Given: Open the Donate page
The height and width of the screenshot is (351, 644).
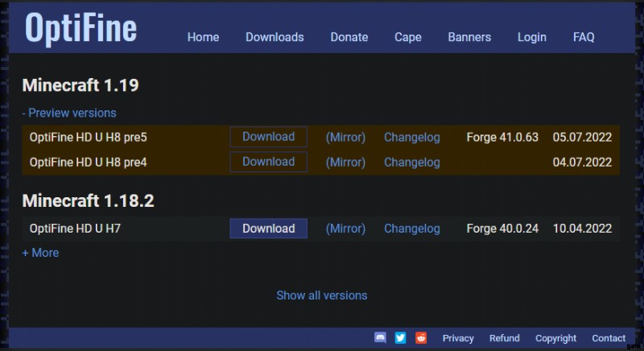Looking at the screenshot, I should [349, 37].
